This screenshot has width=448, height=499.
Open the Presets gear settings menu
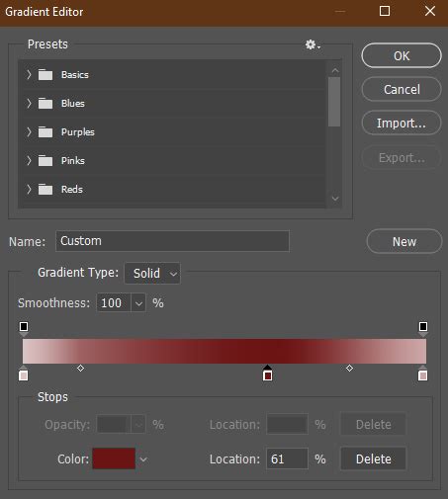tap(313, 44)
